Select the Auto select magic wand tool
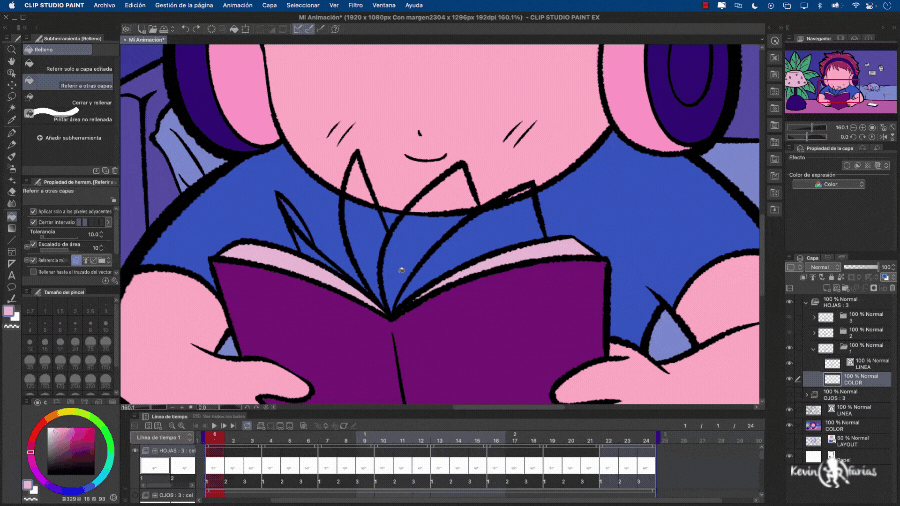Screen dimensions: 900x506 11,108
